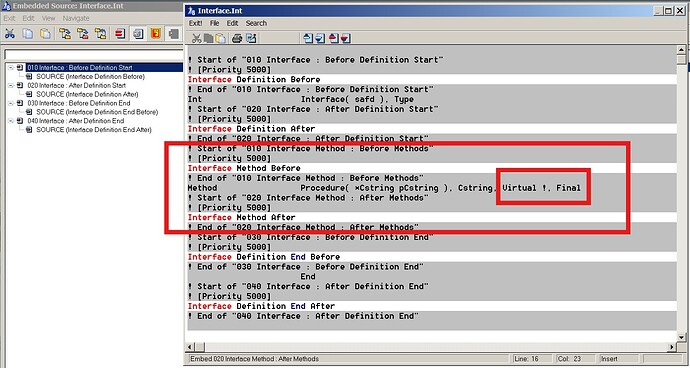Click 'Embed 020 Interface Method' status bar text
690x368 pixels.
click(254, 359)
